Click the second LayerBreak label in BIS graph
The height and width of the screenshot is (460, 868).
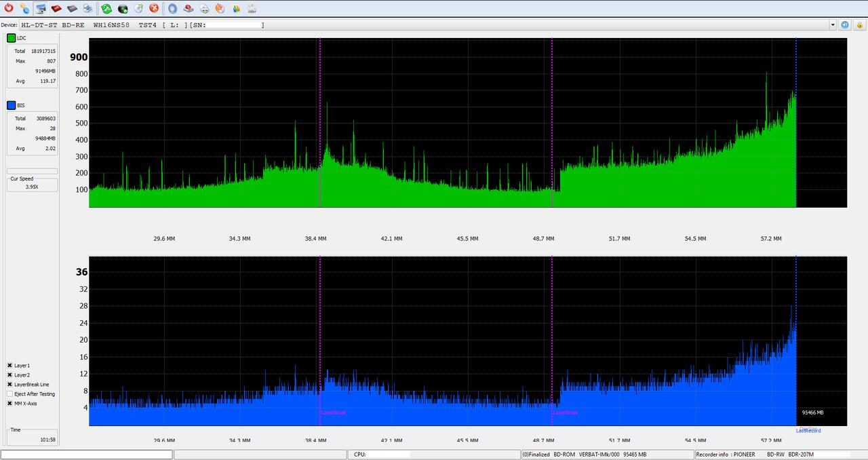[x=566, y=413]
